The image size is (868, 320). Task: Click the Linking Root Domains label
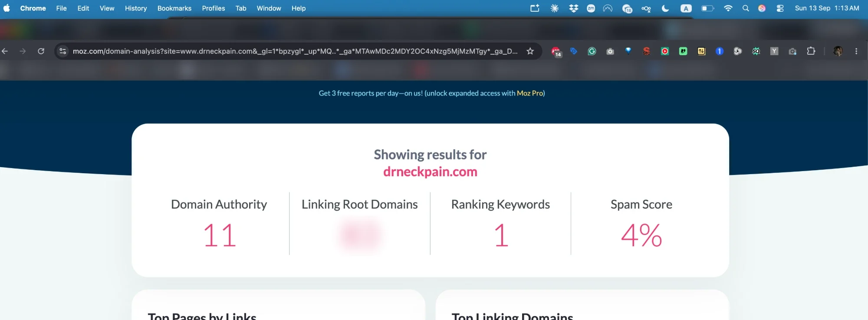tap(360, 204)
